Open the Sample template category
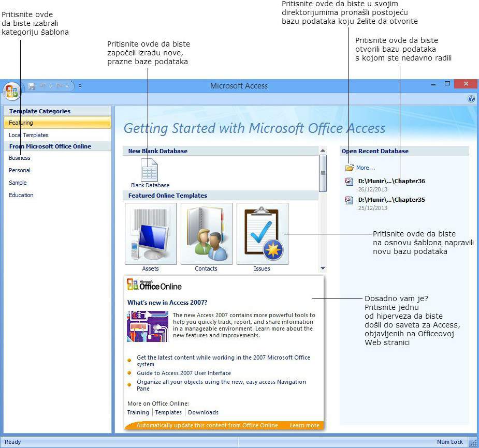Image resolution: width=479 pixels, height=448 pixels. (18, 183)
